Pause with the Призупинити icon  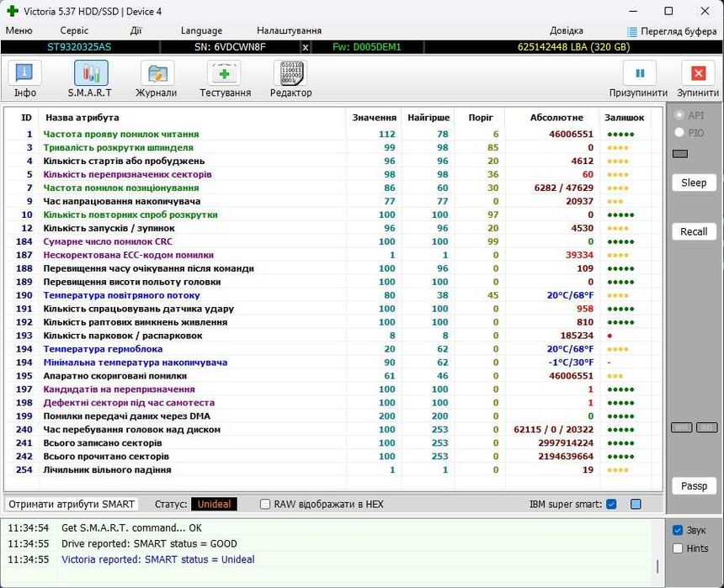(x=639, y=79)
